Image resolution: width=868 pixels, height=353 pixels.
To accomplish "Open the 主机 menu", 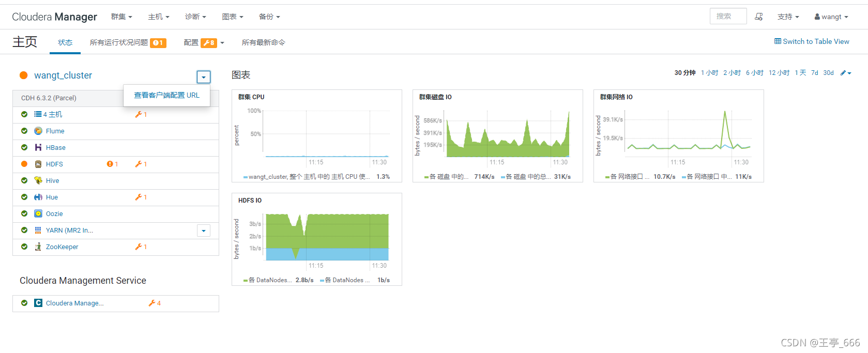I will [159, 17].
